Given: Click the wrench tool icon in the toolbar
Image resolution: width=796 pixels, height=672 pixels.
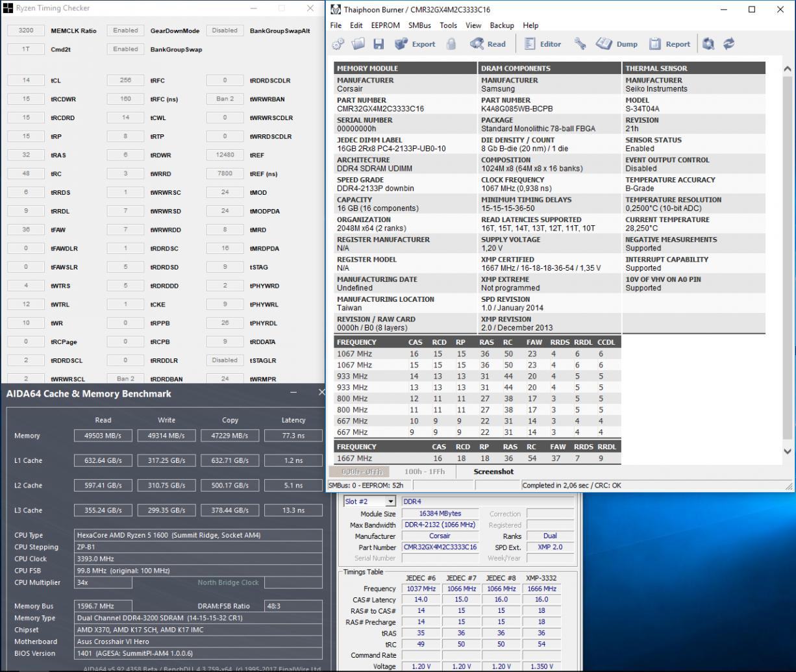Looking at the screenshot, I should point(580,44).
